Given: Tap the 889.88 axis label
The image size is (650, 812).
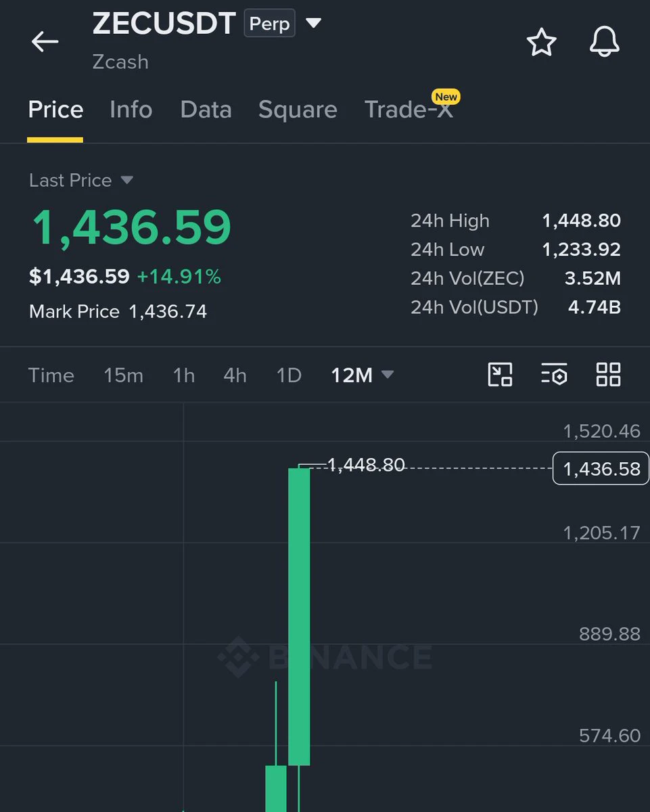Looking at the screenshot, I should pos(609,634).
